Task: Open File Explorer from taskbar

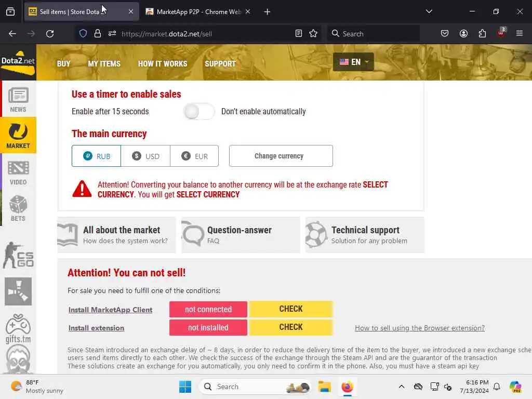Action: [x=324, y=387]
